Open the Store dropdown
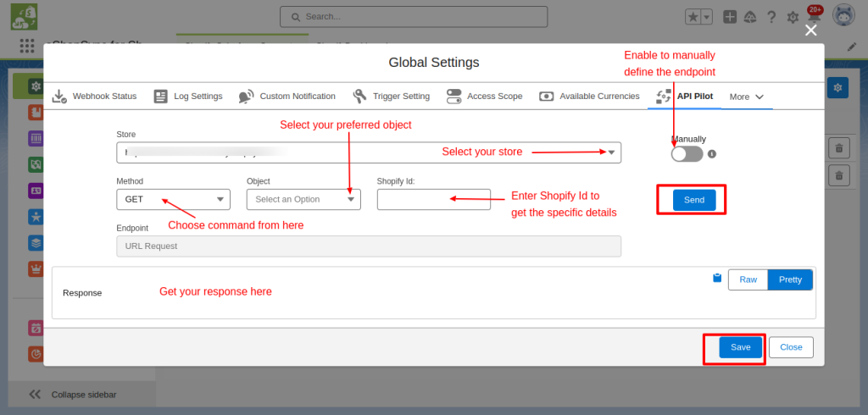This screenshot has height=415, width=868. coord(369,152)
